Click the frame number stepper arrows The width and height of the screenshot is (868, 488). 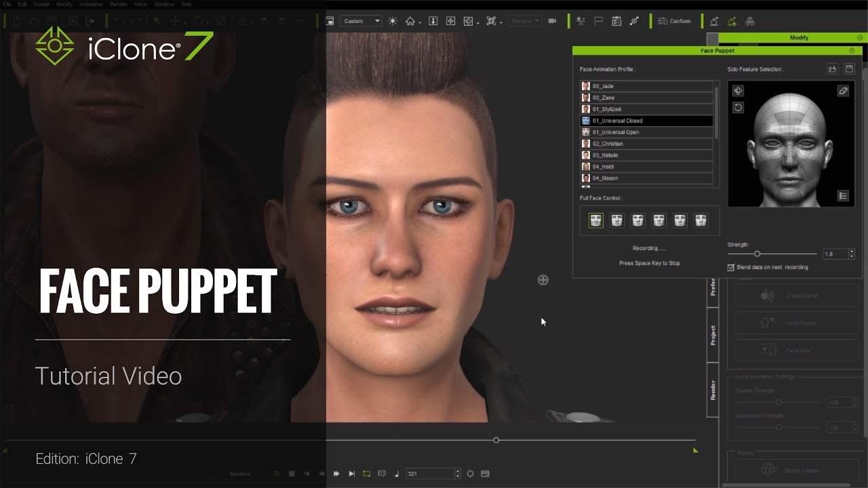[458, 474]
